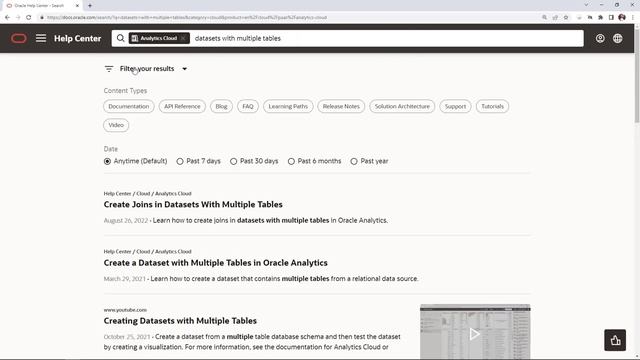The image size is (640, 360).
Task: Click the August 26, 2022 date text
Action: (x=126, y=220)
